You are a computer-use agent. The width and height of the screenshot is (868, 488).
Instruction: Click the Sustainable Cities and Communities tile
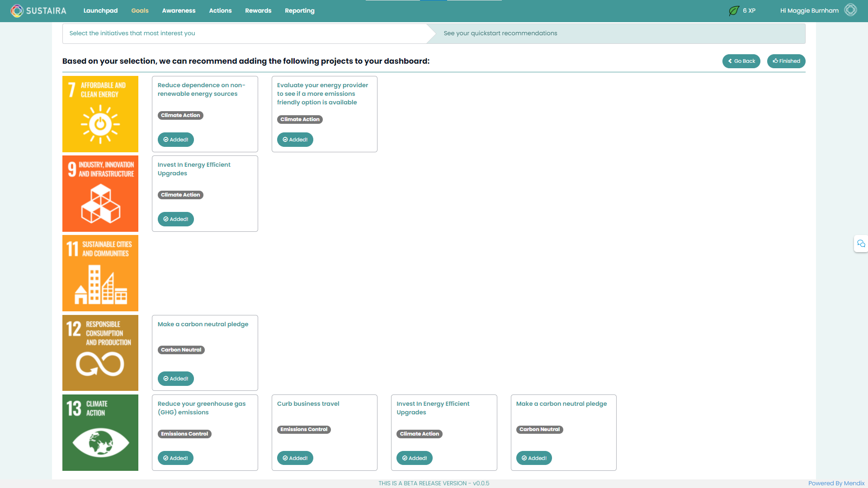tap(100, 273)
